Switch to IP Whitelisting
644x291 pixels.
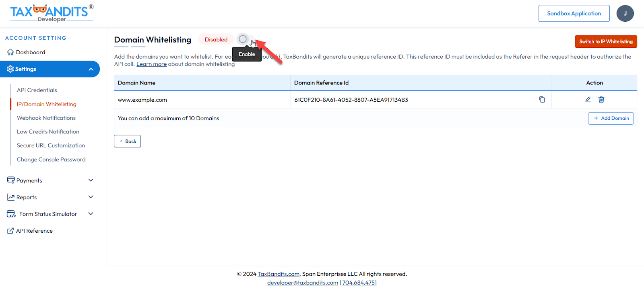click(606, 41)
